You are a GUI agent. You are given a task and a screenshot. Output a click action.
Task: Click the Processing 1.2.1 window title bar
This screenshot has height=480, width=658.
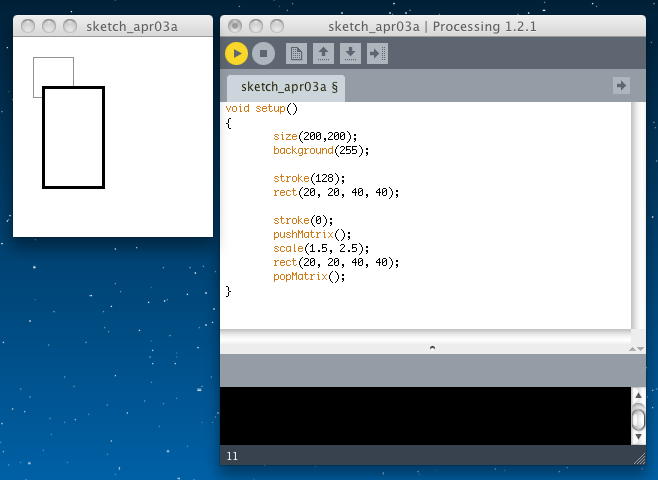[432, 26]
